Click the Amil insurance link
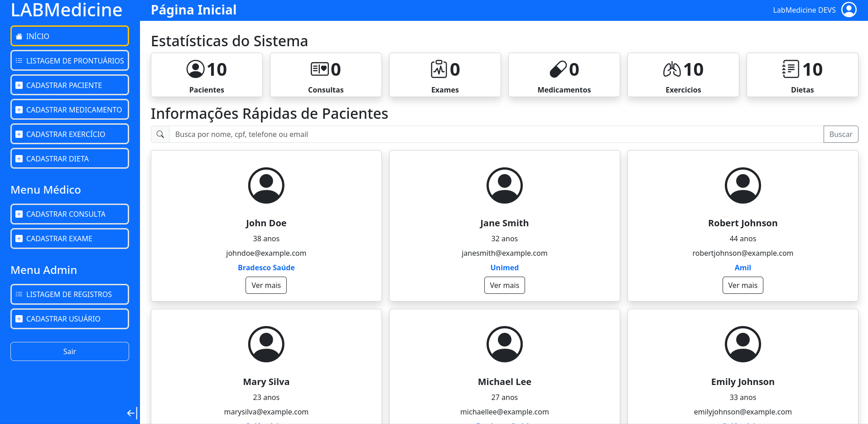The height and width of the screenshot is (424, 868). click(743, 268)
